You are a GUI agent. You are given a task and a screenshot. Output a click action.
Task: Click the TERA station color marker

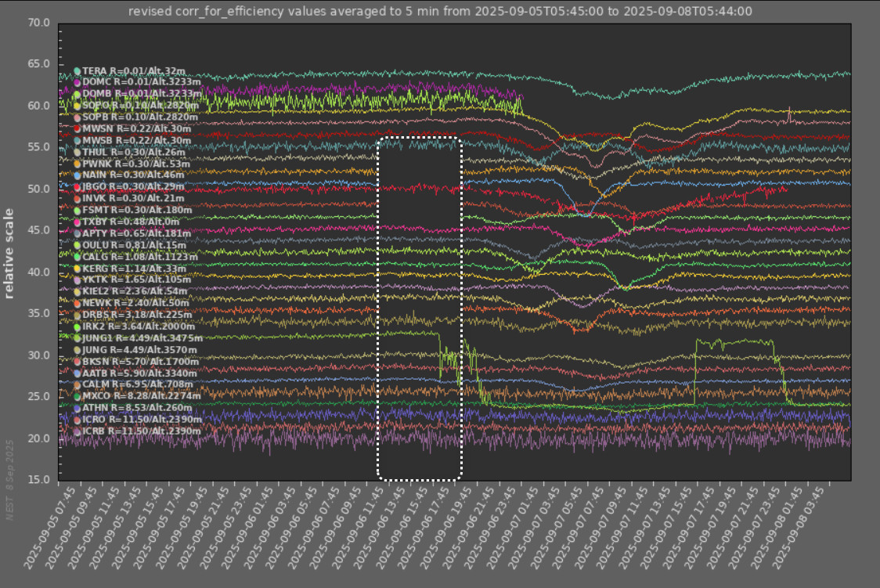pos(77,71)
